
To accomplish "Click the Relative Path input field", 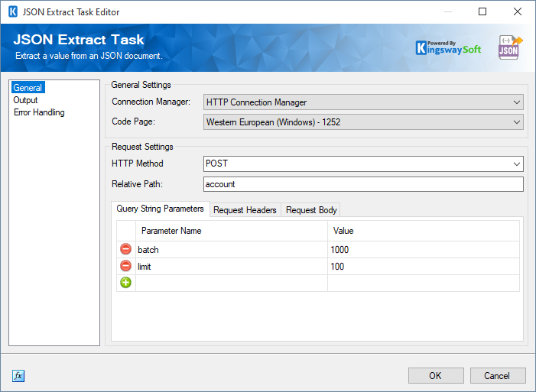I will [363, 184].
